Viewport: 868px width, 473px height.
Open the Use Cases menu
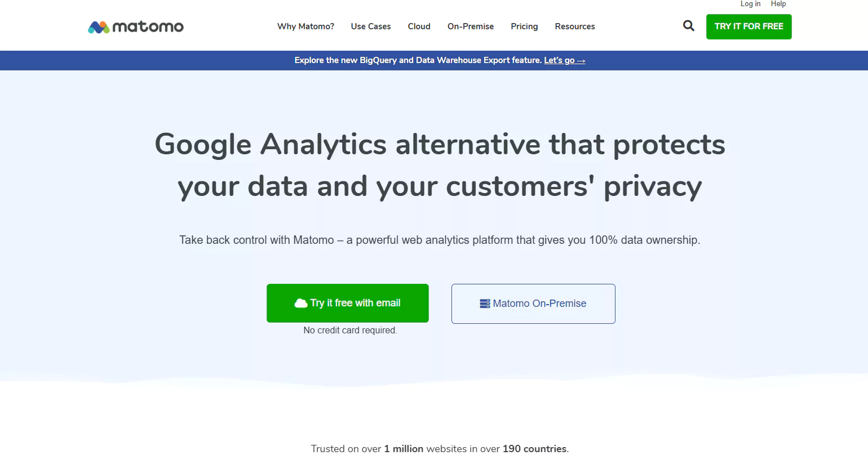click(x=371, y=26)
